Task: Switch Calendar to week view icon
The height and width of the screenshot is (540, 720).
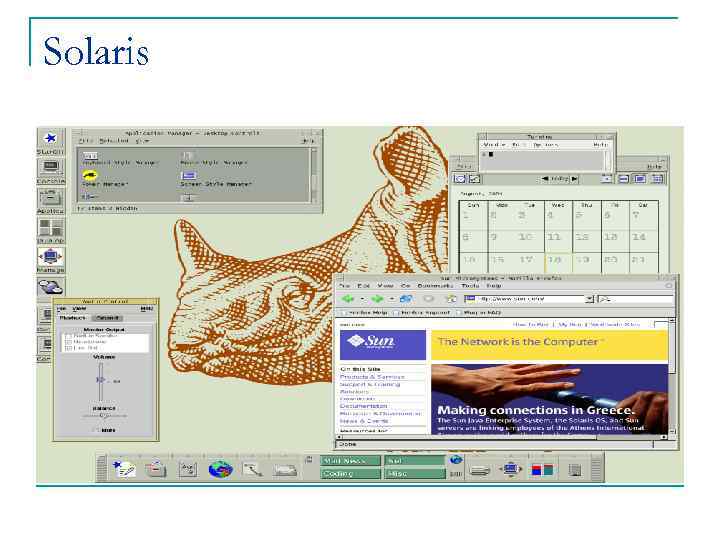Action: pos(624,179)
